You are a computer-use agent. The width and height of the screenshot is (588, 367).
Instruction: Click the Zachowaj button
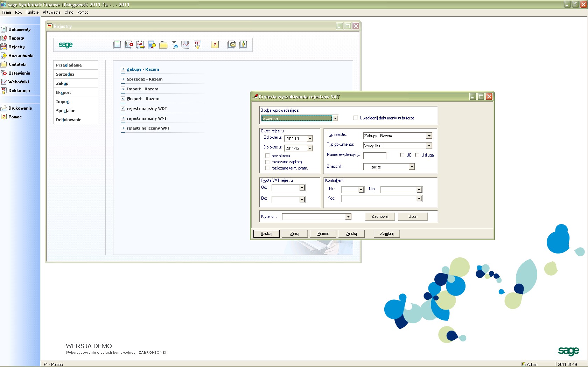tap(380, 216)
